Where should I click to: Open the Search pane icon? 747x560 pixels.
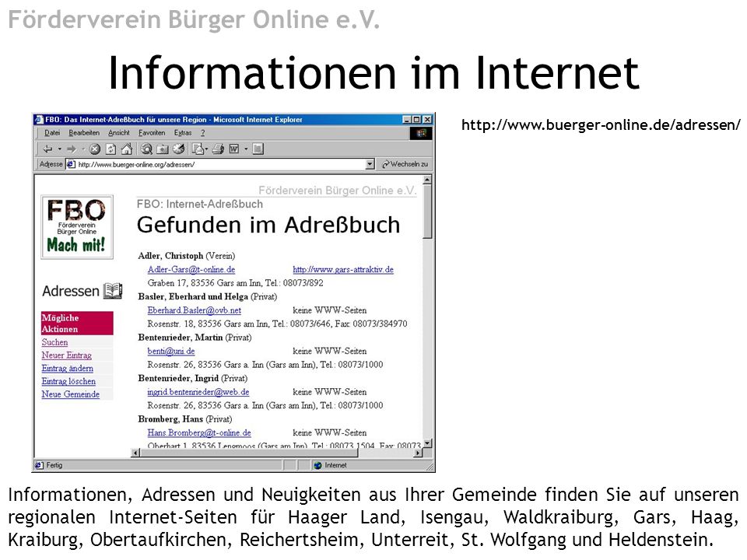coord(147,149)
